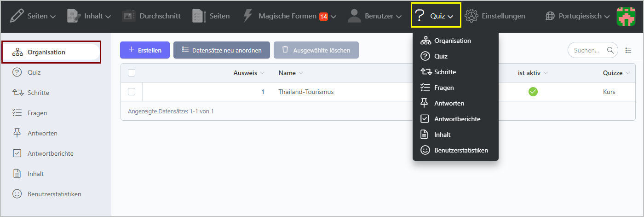Click Datensätze neu anordnen button
The image size is (644, 217).
(x=222, y=50)
